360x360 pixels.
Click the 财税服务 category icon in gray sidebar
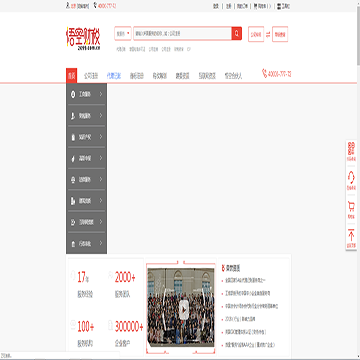tap(73, 116)
